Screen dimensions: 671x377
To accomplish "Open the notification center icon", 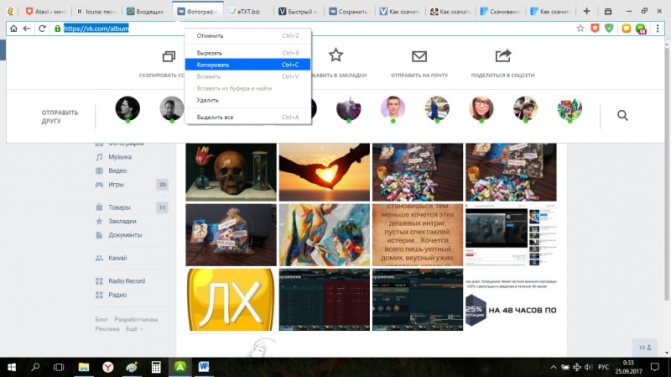I will coord(655,367).
